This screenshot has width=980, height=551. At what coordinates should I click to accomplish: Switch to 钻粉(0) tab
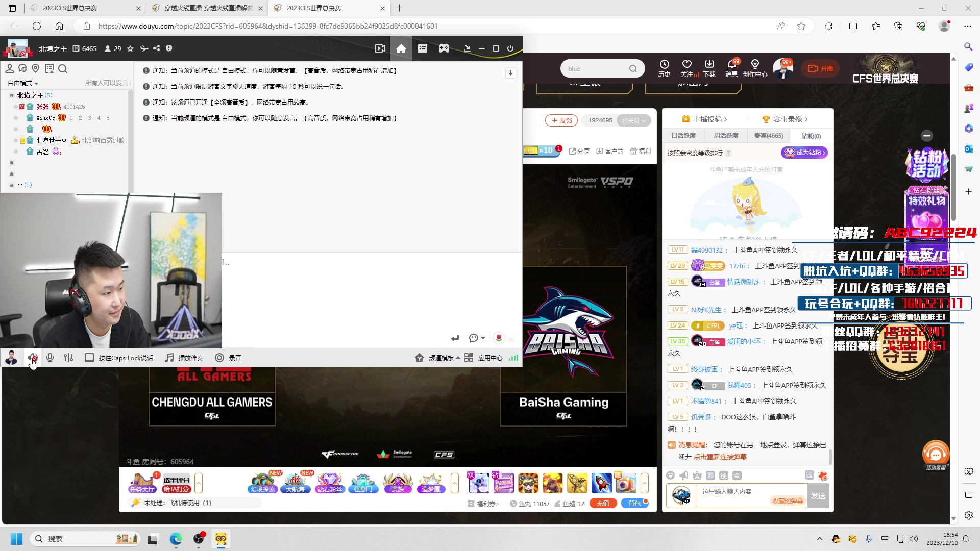point(811,136)
